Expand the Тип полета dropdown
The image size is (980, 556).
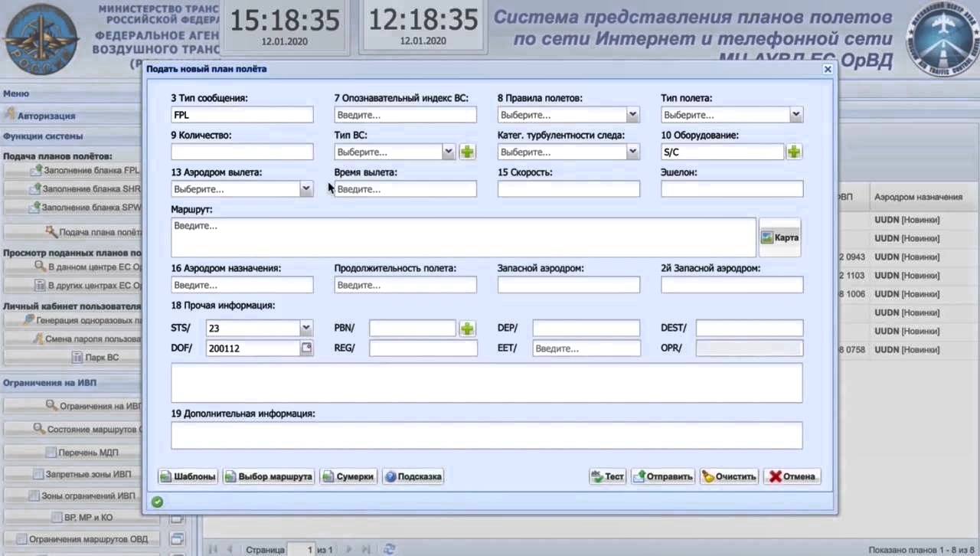click(796, 115)
